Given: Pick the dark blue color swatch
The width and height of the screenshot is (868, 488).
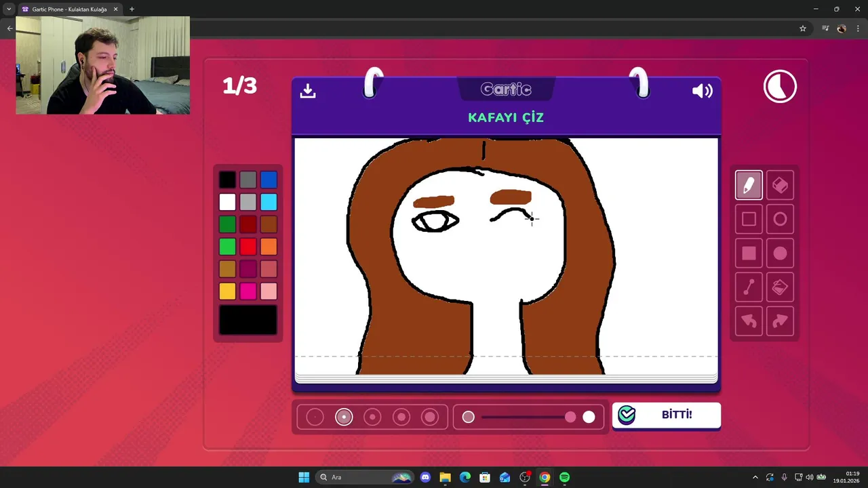Looking at the screenshot, I should tap(269, 180).
